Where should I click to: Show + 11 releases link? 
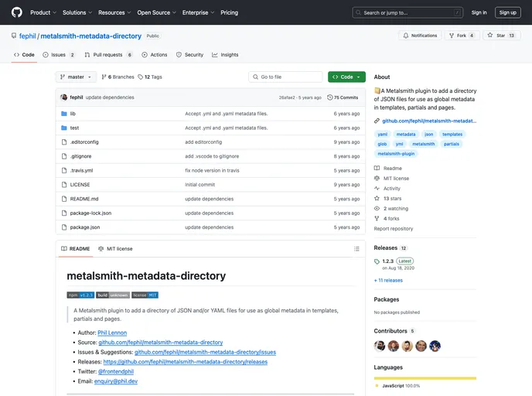coord(388,280)
